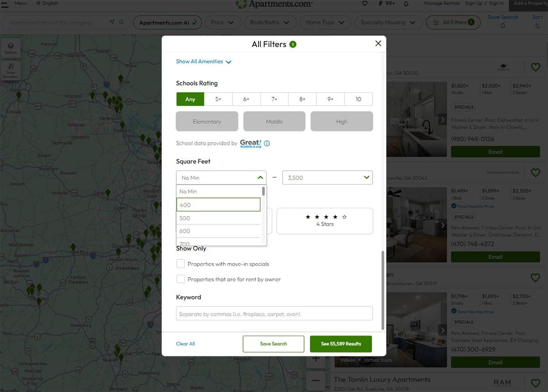Select 5+ schools rating
The image size is (548, 392).
[x=218, y=99]
